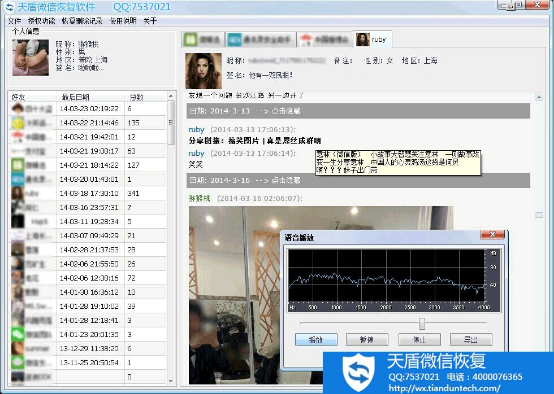Click the green sender name at 02:06:07 message
This screenshot has width=554, height=394.
point(199,198)
